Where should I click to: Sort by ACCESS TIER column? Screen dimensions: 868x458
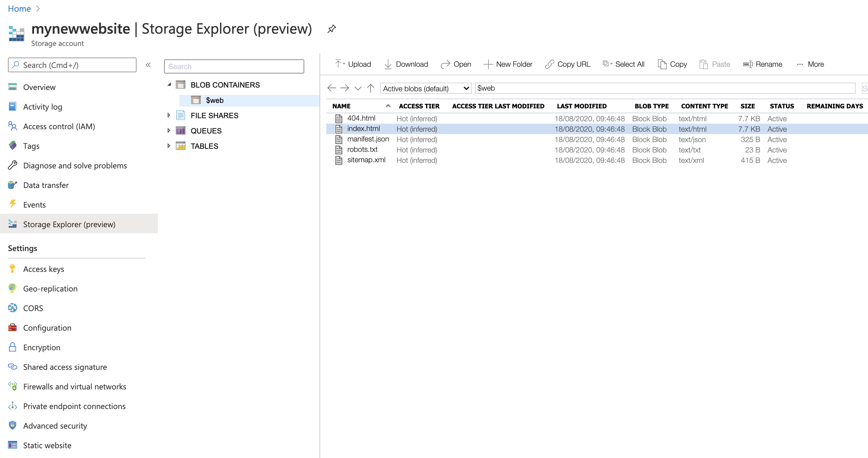point(419,106)
